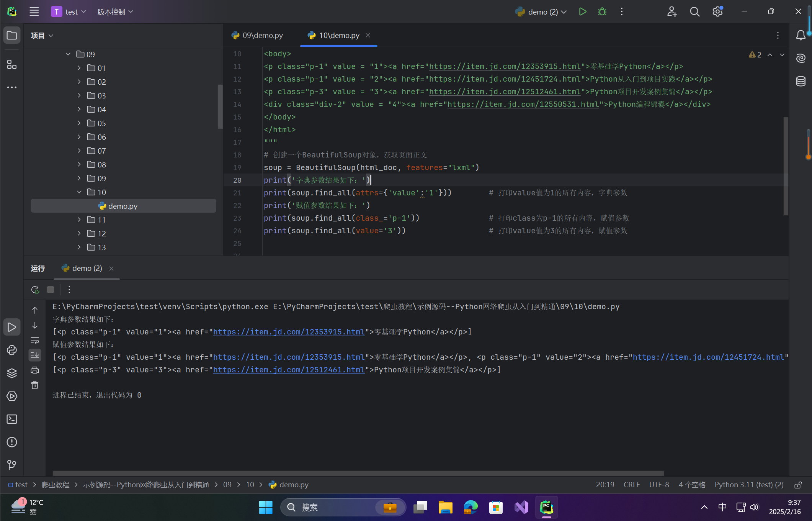
Task: Collapse the top-level 09 folder
Action: [68, 54]
